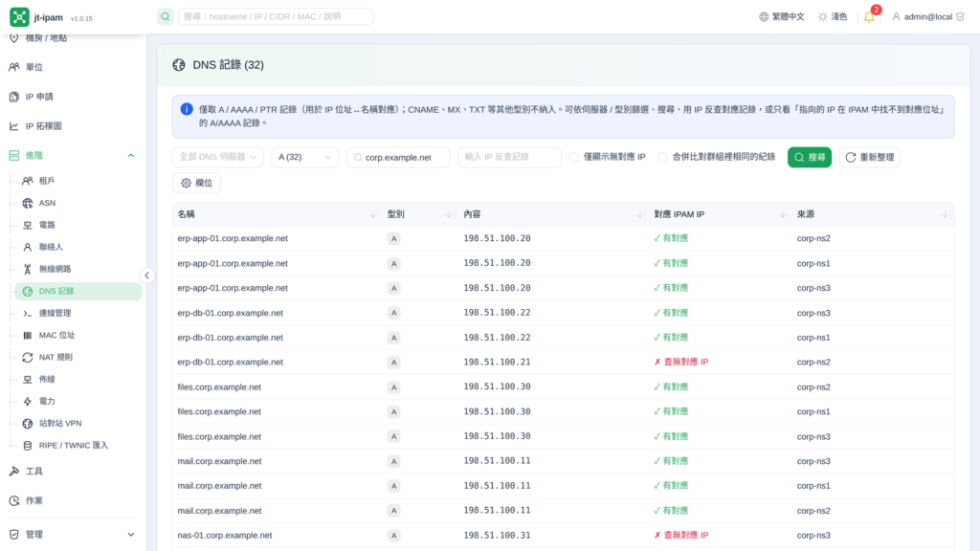Switch theme using the 淺色 toggle

coord(833,17)
